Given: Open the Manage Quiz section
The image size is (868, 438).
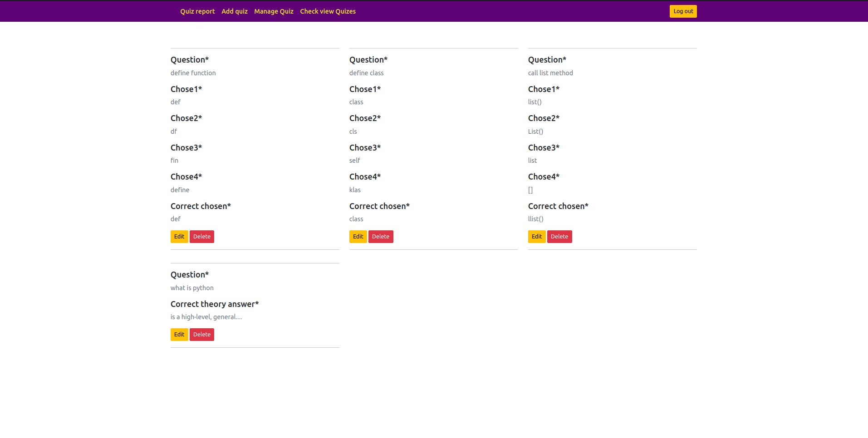Looking at the screenshot, I should point(274,11).
